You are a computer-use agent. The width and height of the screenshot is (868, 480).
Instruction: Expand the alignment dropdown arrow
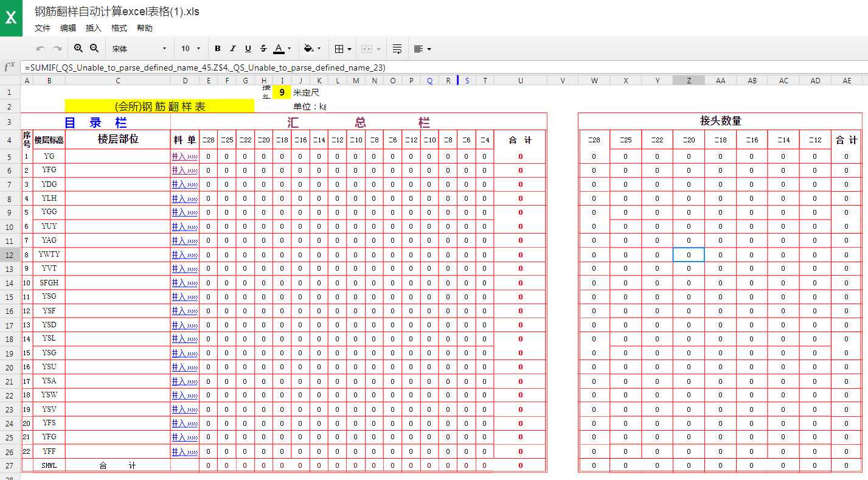[429, 49]
